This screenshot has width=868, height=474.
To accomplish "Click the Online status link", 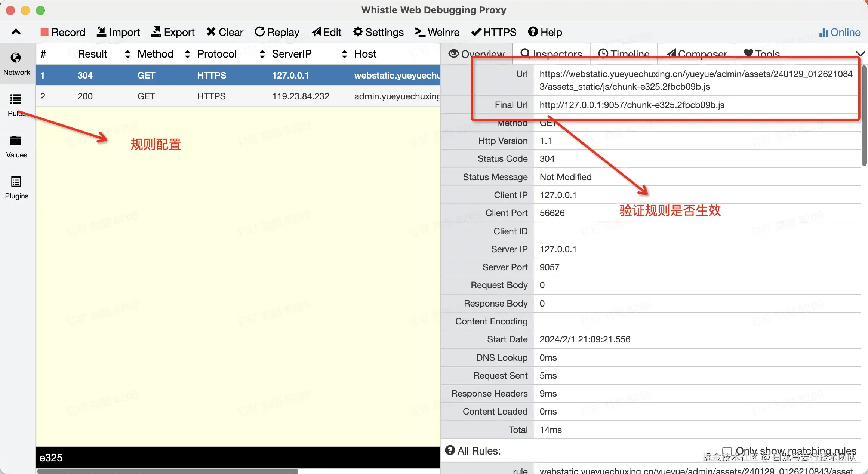I will 840,32.
